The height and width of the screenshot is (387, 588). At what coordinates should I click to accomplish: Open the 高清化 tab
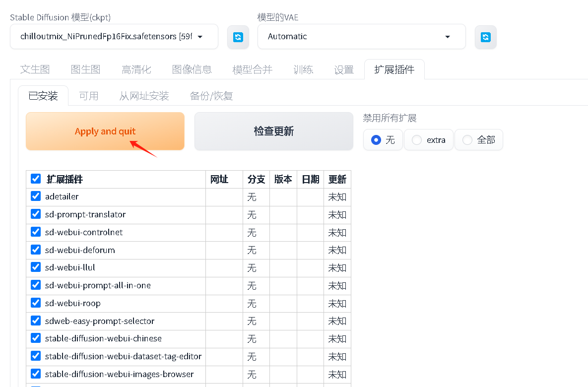[x=136, y=69]
